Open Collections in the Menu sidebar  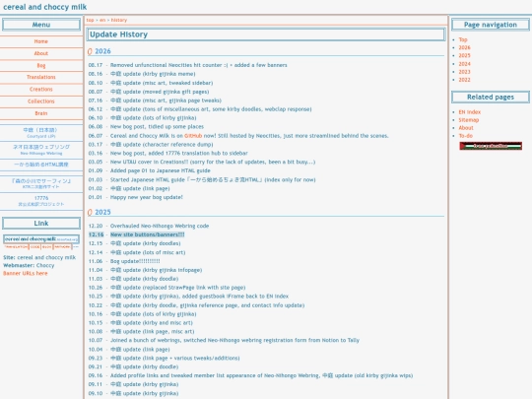click(41, 101)
